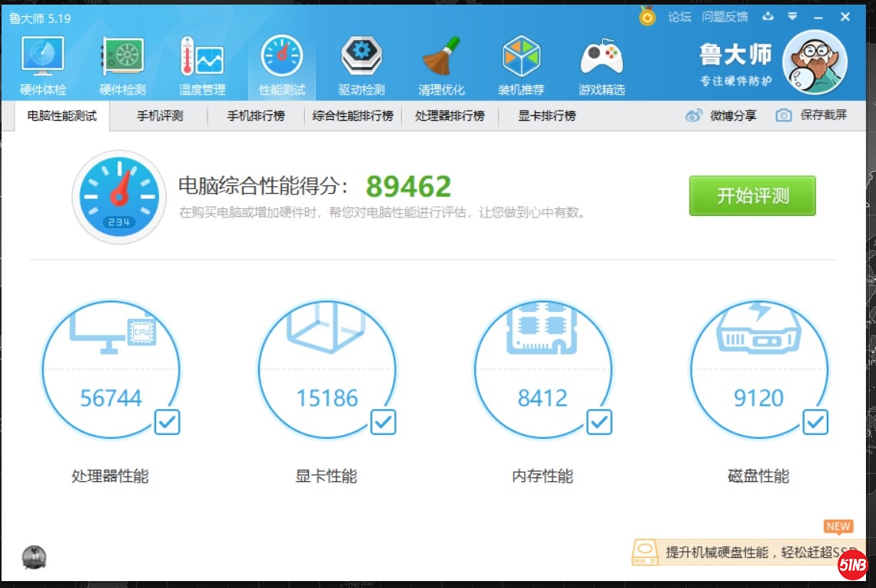Screen dimensions: 876x588
Task: Switch to the 手机评测 tab
Action: pyautogui.click(x=160, y=116)
